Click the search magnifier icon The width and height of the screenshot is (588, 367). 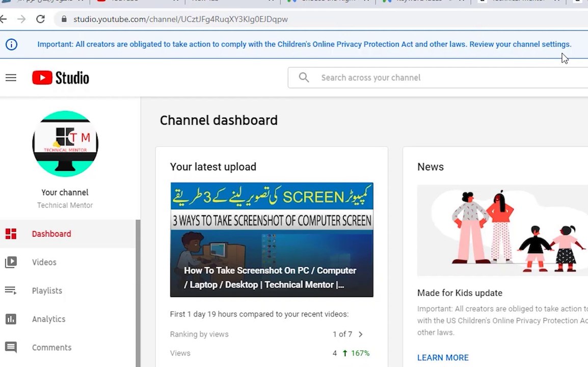304,77
